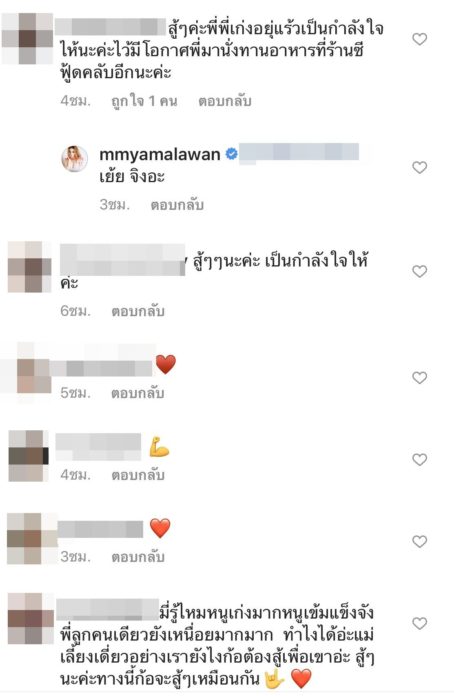Like the เป็นกำลังใจให้ค่ะ comment posted 6ชม.
454x696 pixels.
click(419, 271)
